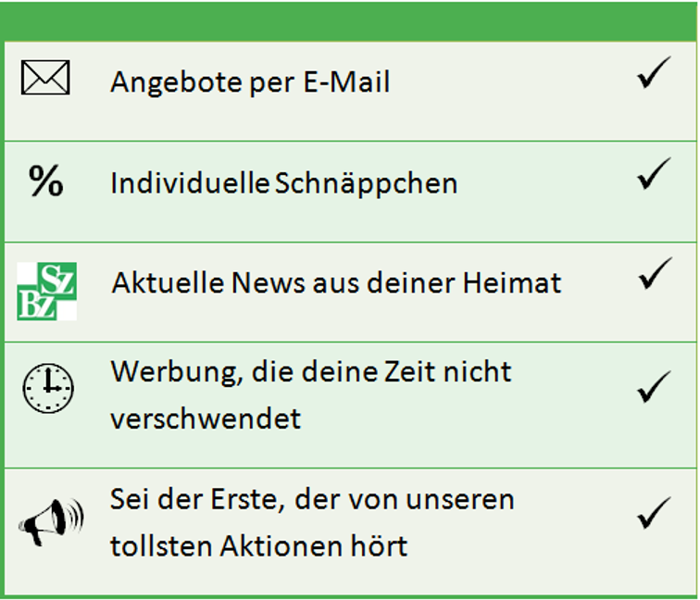Click the percent sign icon
700x600 pixels.
46,181
